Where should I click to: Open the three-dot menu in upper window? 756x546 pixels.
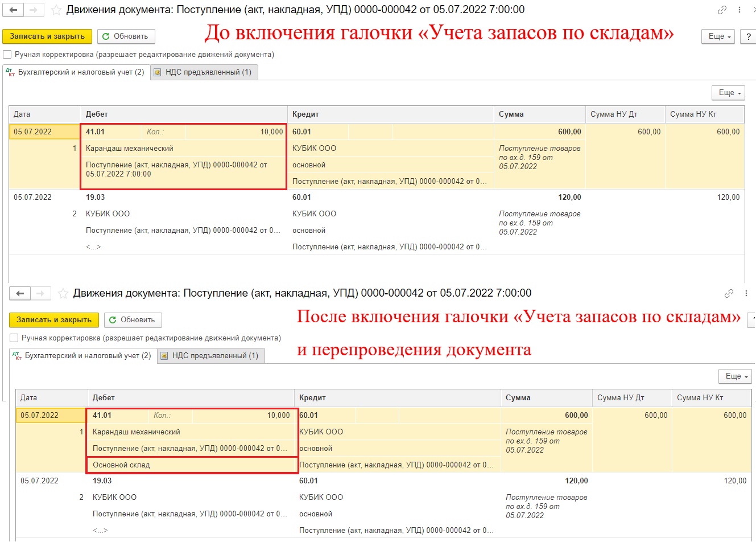pos(740,10)
